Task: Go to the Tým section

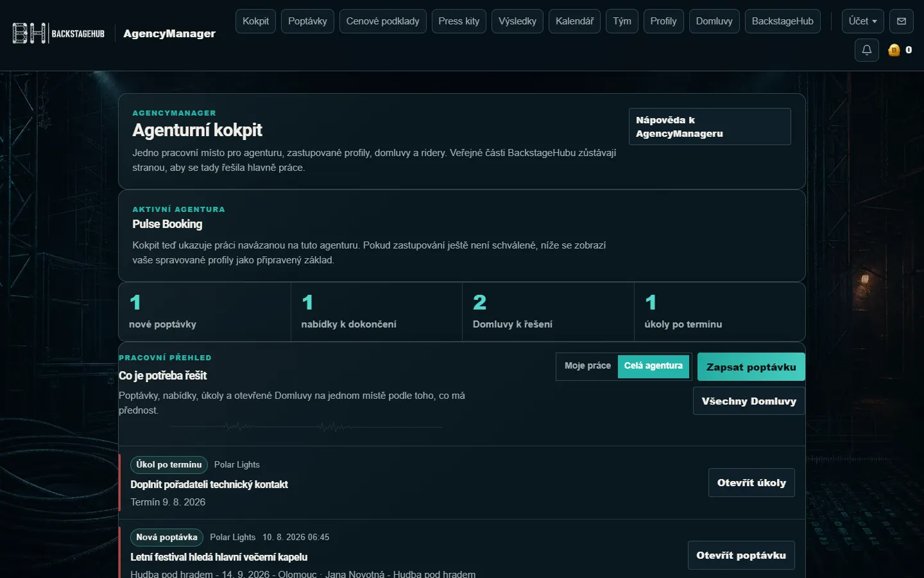Action: pos(622,21)
